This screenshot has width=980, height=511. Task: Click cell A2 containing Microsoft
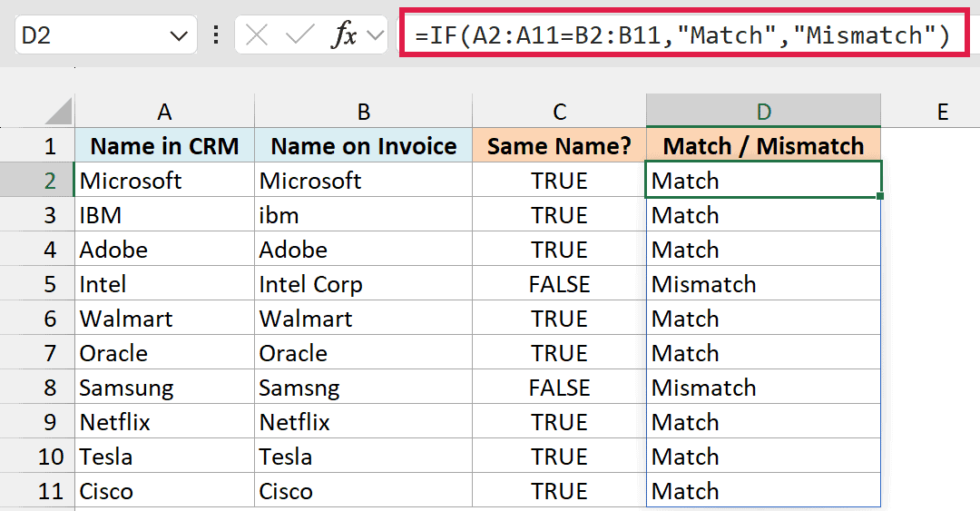click(x=164, y=180)
